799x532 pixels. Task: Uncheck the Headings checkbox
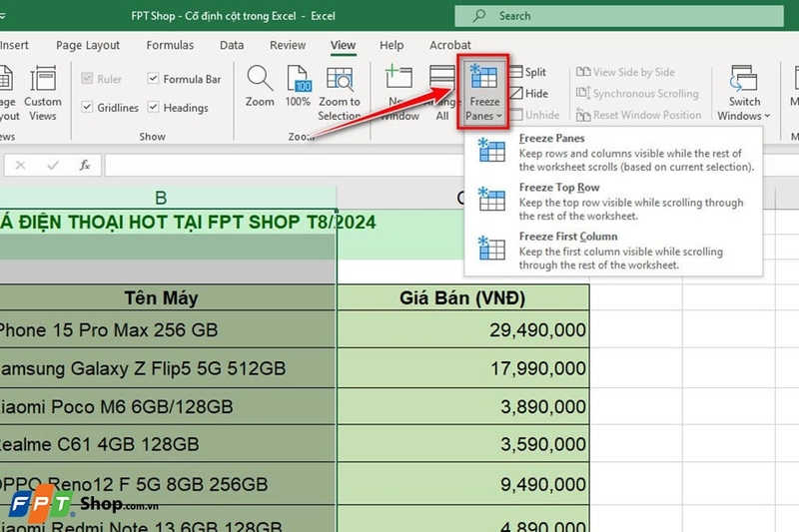pyautogui.click(x=153, y=107)
